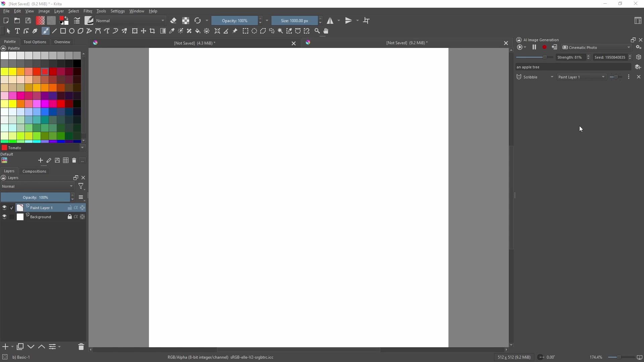The height and width of the screenshot is (362, 644).
Task: Pick the Color Sampler tool
Action: point(172,31)
